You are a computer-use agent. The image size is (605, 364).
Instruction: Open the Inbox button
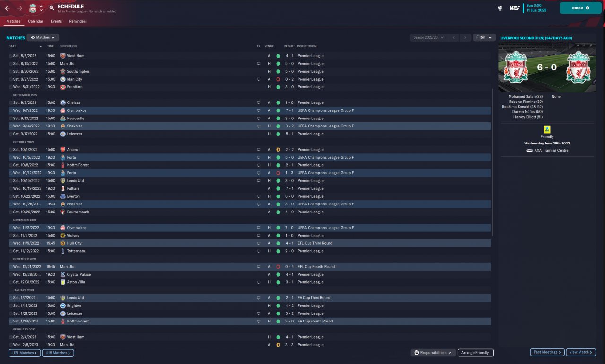pyautogui.click(x=581, y=8)
